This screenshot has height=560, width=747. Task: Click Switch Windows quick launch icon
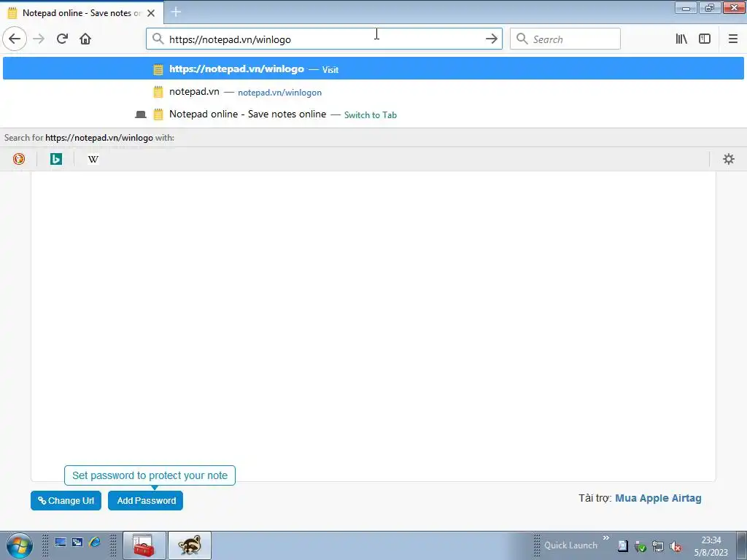(x=77, y=542)
